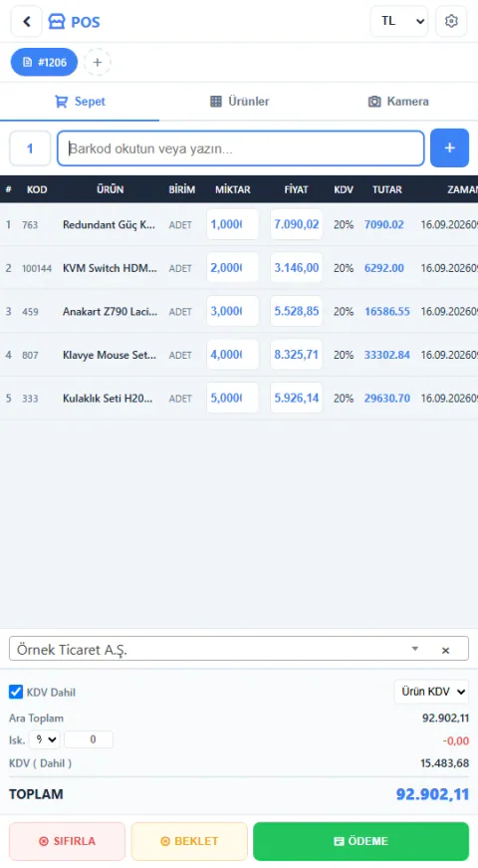Click the discount amount field showing 0
This screenshot has height=868, width=478.
point(89,739)
